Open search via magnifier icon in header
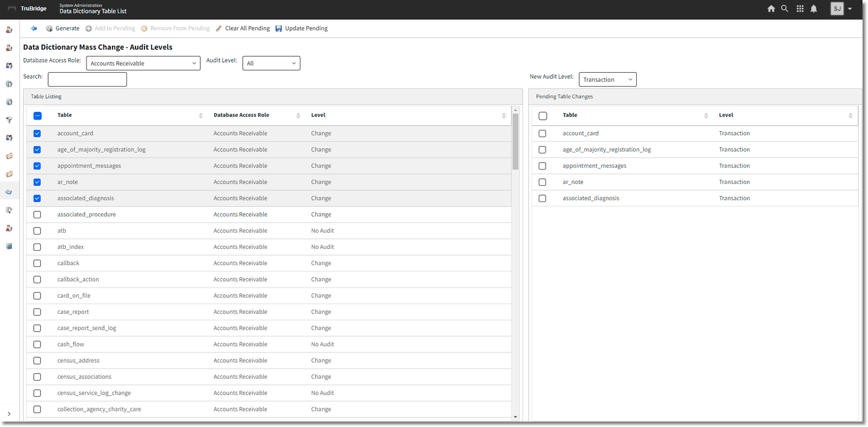This screenshot has width=868, height=427. (784, 9)
